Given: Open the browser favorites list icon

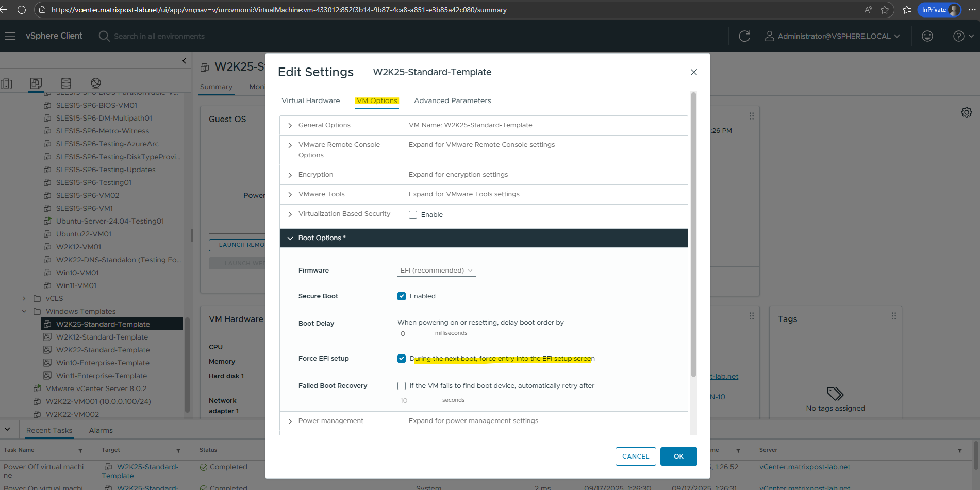Looking at the screenshot, I should (x=907, y=10).
